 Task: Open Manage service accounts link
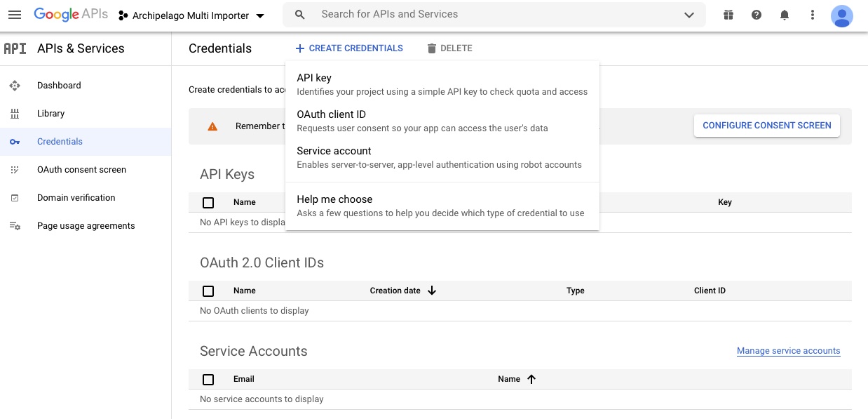pyautogui.click(x=788, y=351)
